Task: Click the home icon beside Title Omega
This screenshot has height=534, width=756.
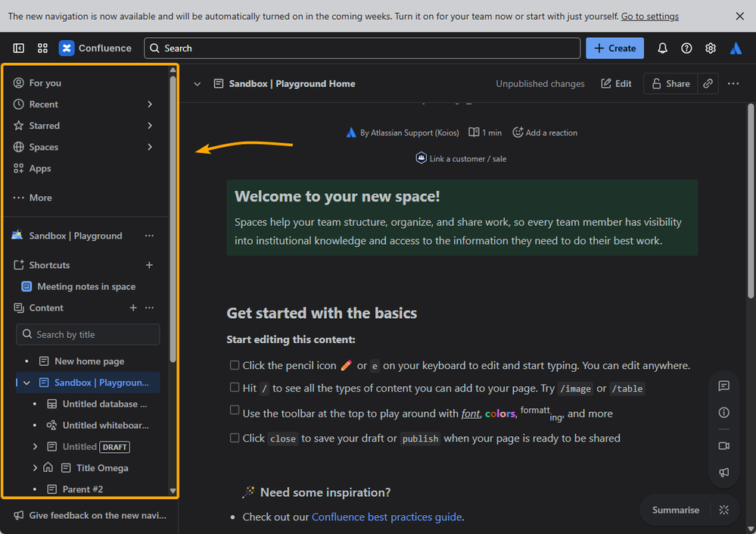Action: [48, 467]
